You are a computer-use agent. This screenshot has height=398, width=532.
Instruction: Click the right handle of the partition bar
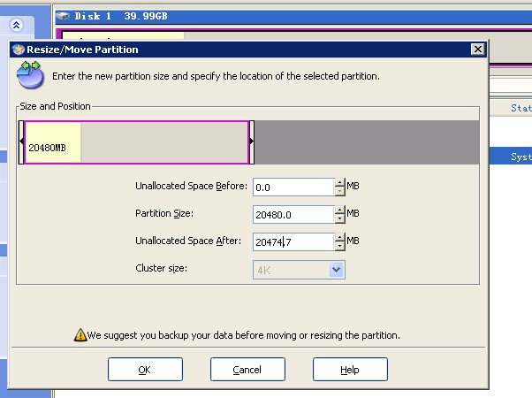coord(252,142)
